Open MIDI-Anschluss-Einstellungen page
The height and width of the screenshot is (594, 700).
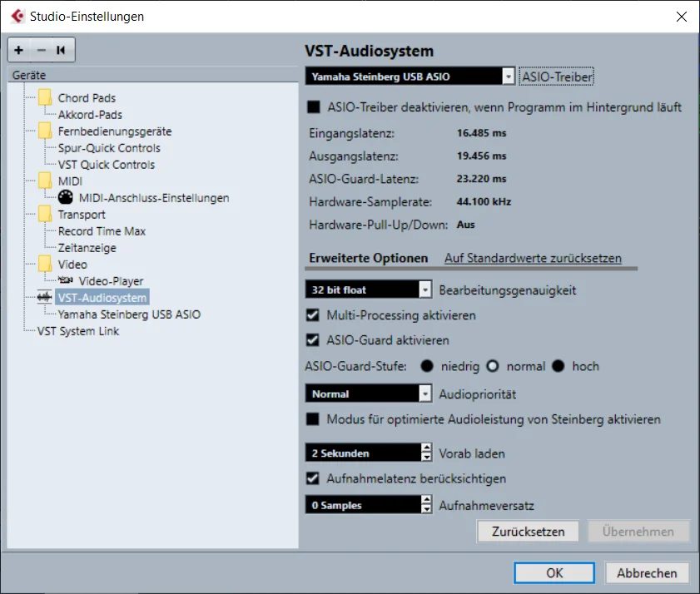pos(154,198)
